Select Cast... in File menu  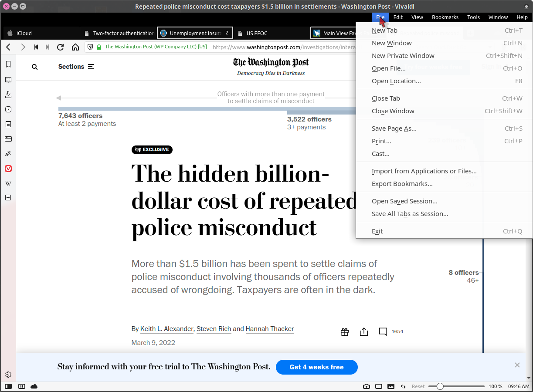click(444, 154)
